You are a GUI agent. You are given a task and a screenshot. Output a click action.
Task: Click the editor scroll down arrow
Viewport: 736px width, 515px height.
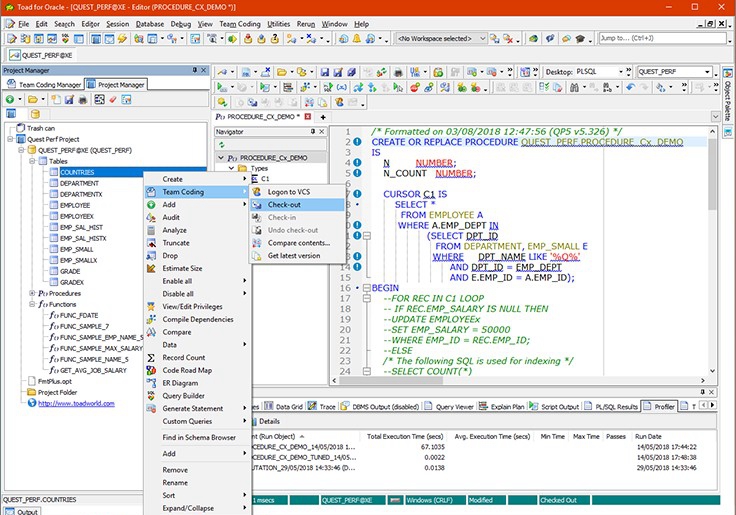tap(712, 371)
